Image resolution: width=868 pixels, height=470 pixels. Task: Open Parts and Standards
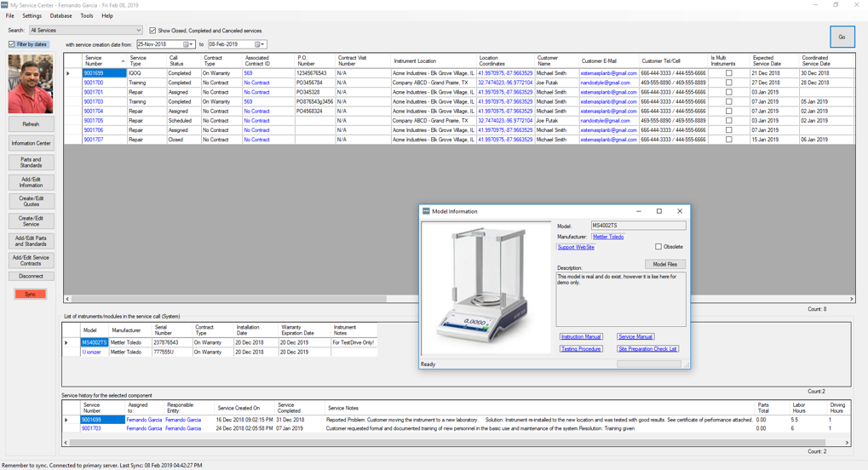(x=31, y=163)
